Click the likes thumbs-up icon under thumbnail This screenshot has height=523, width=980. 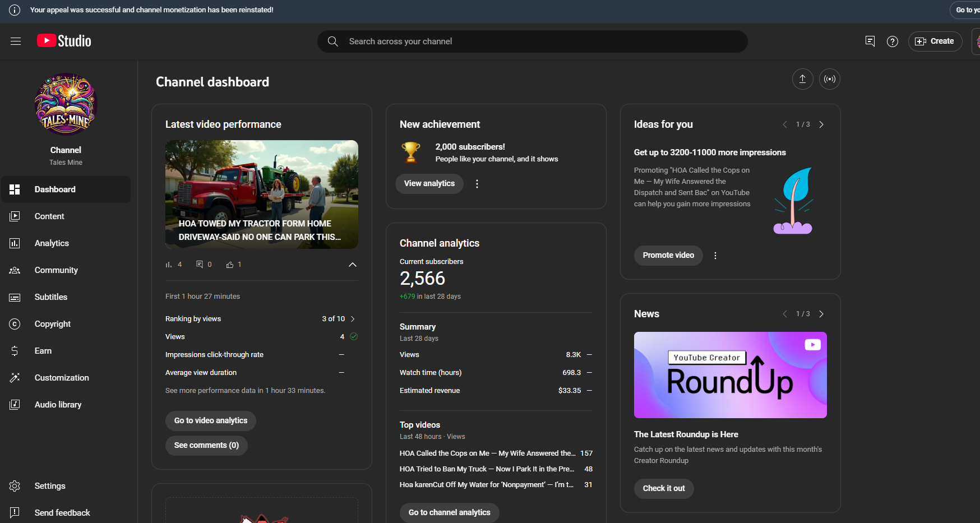230,265
